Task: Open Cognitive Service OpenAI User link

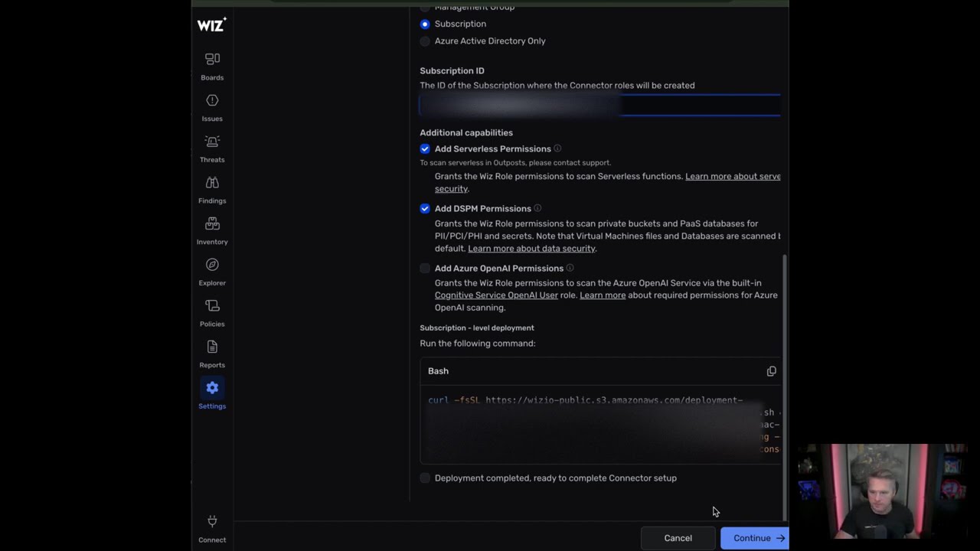Action: [496, 295]
